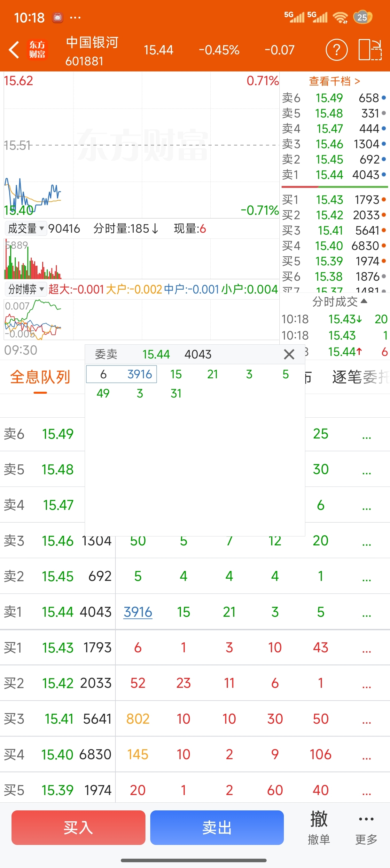The image size is (390, 868).
Task: Tap 买1 15.43 in top order book
Action: point(334,199)
